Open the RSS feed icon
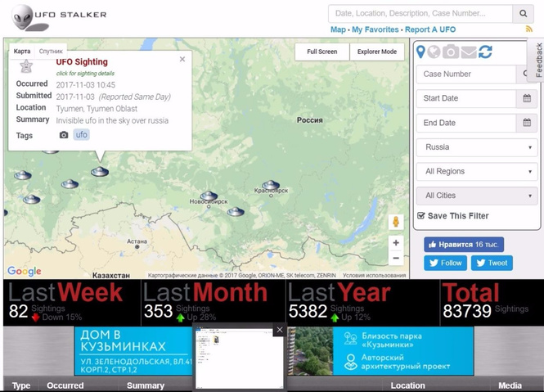Screen dimensions: 544x392 click(529, 29)
